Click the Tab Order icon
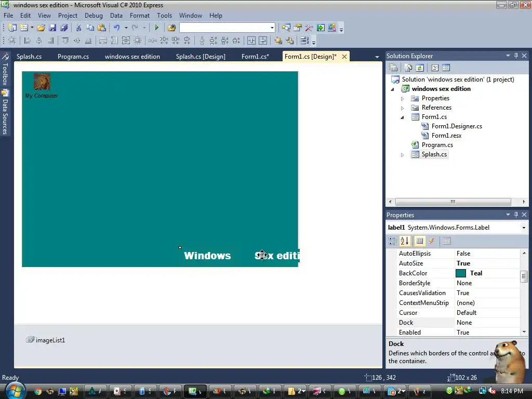This screenshot has width=532, height=399. tap(304, 41)
